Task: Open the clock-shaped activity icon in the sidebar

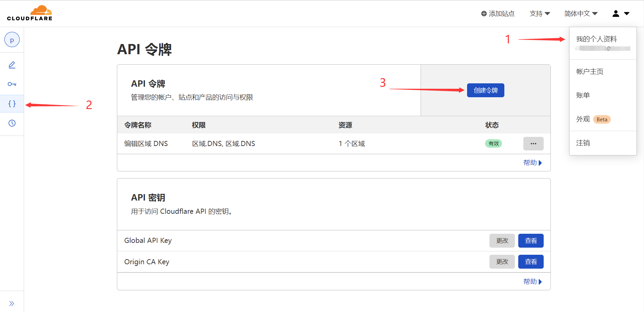Action: 12,123
